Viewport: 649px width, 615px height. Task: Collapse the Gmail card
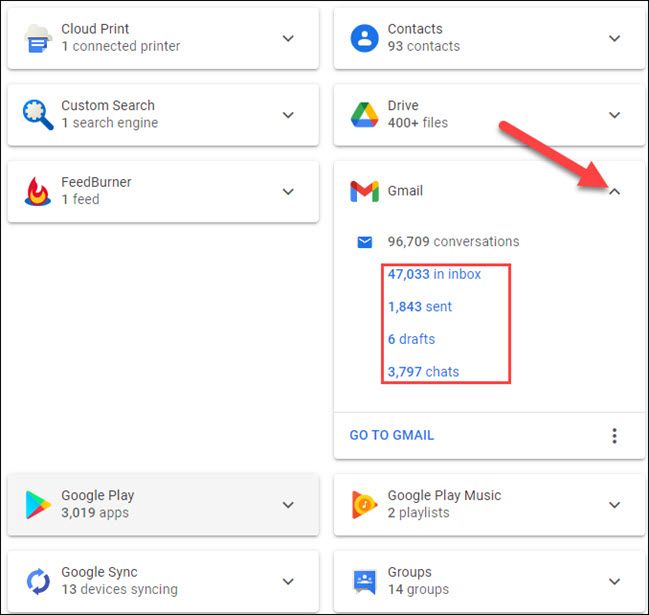614,191
